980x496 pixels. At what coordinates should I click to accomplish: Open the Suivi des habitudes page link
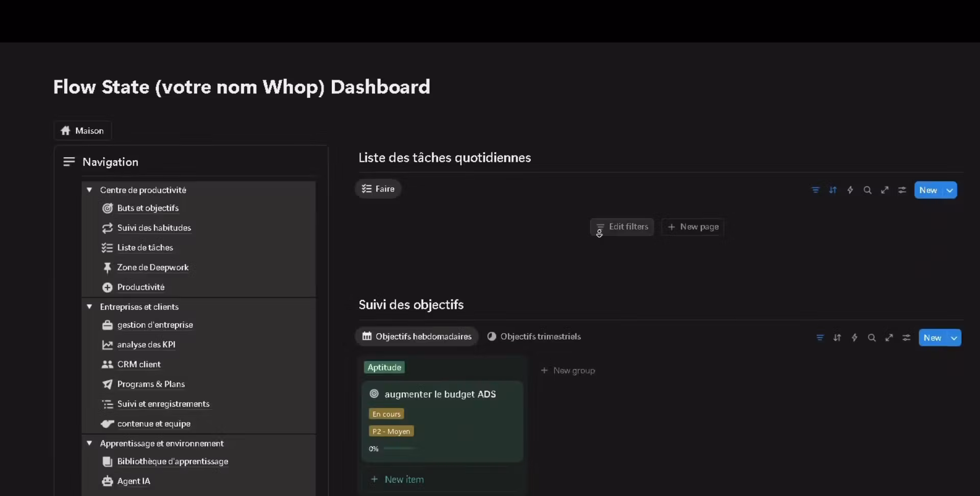154,228
